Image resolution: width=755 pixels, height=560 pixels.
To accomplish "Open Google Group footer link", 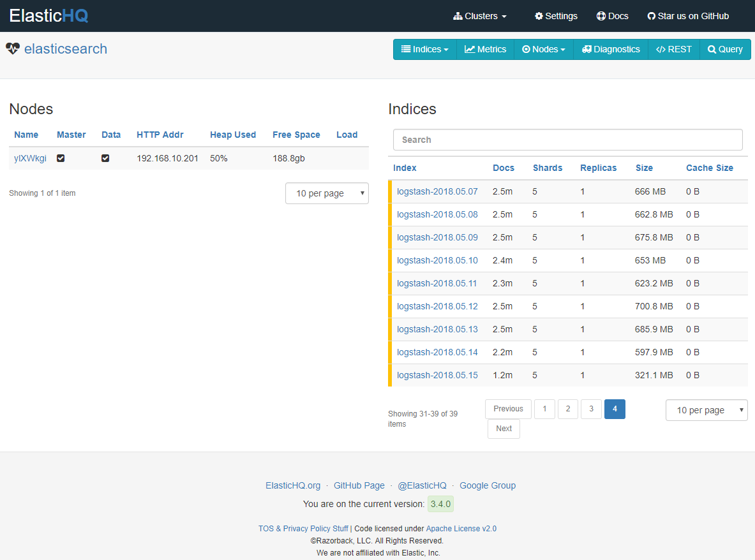I will pos(488,485).
